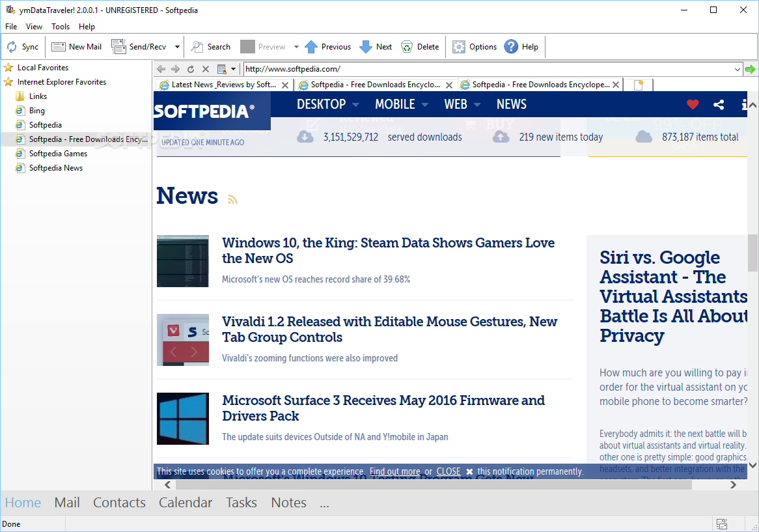Click the News RSS feed icon
Image resolution: width=759 pixels, height=532 pixels.
pyautogui.click(x=232, y=199)
